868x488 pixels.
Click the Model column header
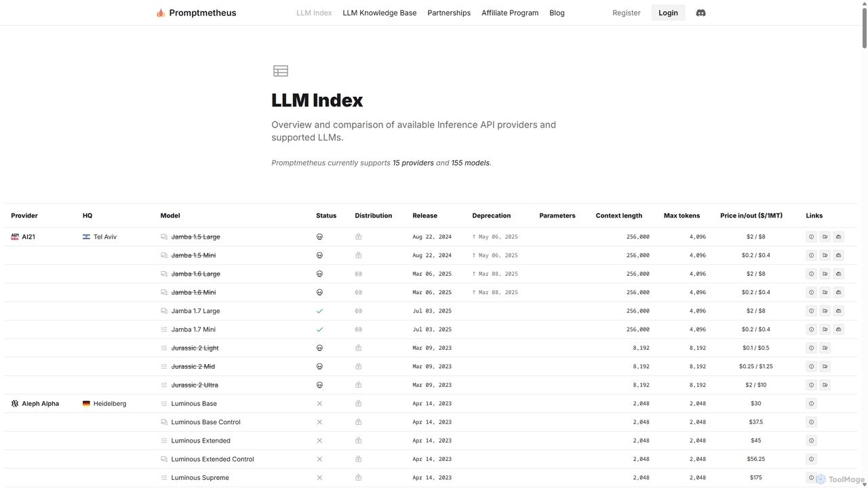tap(170, 216)
